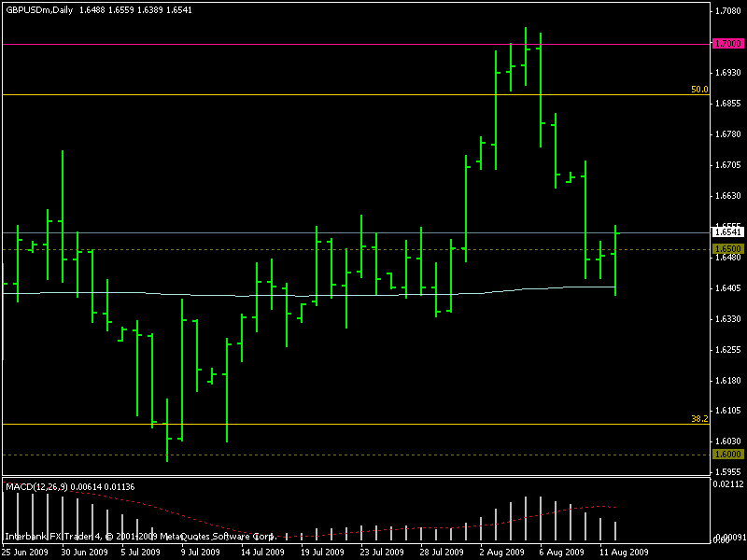The width and height of the screenshot is (747, 560).
Task: Click the 19 Jul 2009 date label
Action: coord(322,552)
